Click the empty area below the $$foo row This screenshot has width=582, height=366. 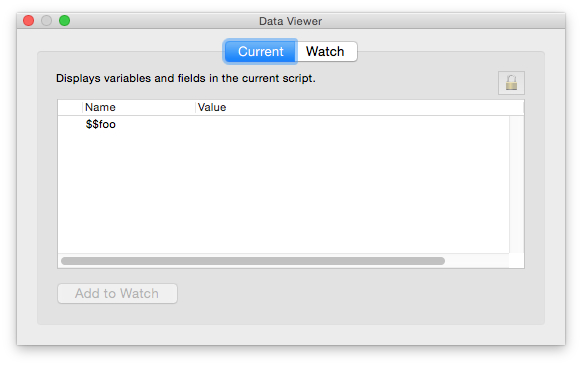[x=284, y=193]
